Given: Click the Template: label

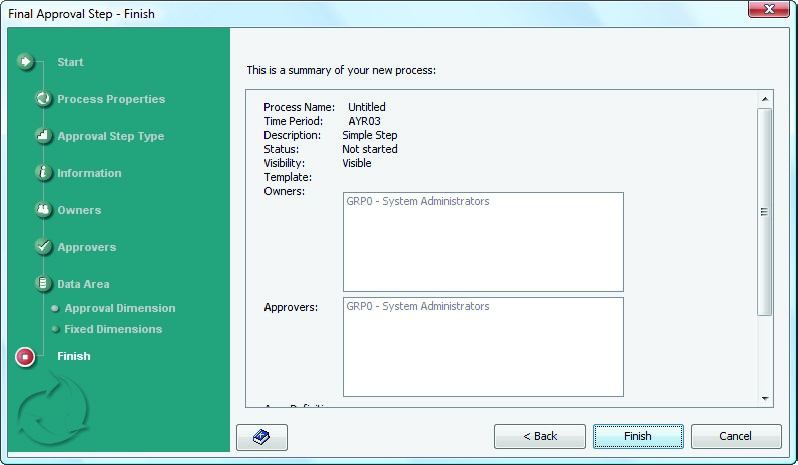Looking at the screenshot, I should pos(288,178).
